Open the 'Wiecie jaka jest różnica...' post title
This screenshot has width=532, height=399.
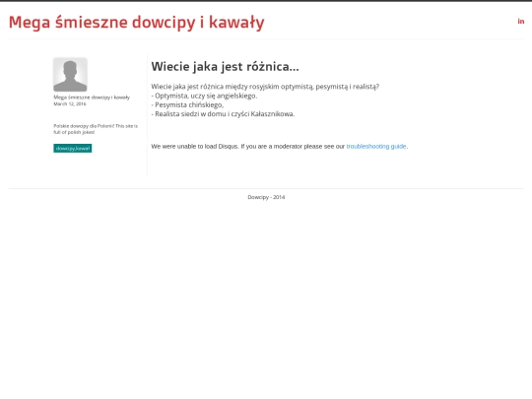[x=225, y=67]
